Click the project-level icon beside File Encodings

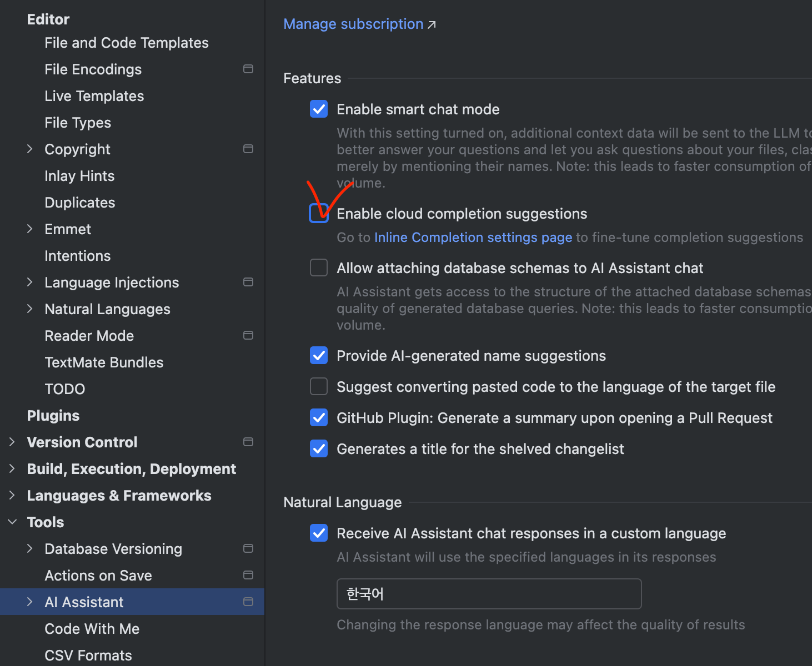pos(248,69)
